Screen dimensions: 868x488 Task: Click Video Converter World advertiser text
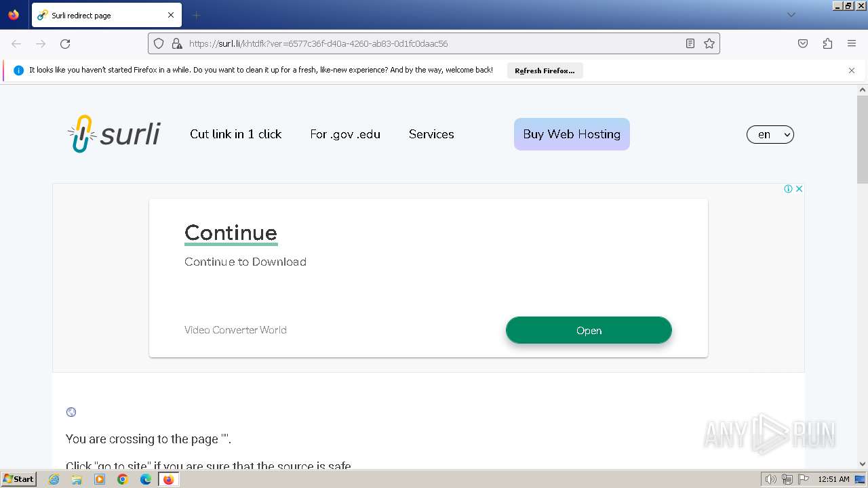(x=235, y=330)
